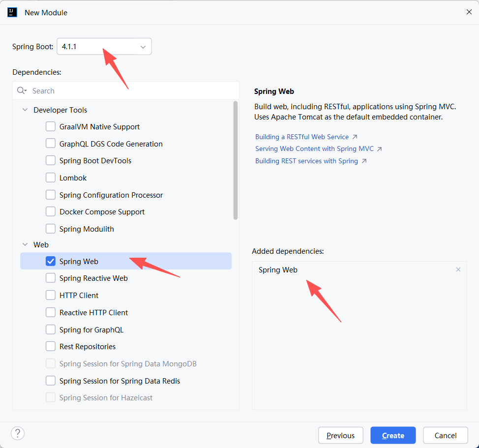The height and width of the screenshot is (448, 479).
Task: Click the search magnifier icon
Action: [21, 90]
